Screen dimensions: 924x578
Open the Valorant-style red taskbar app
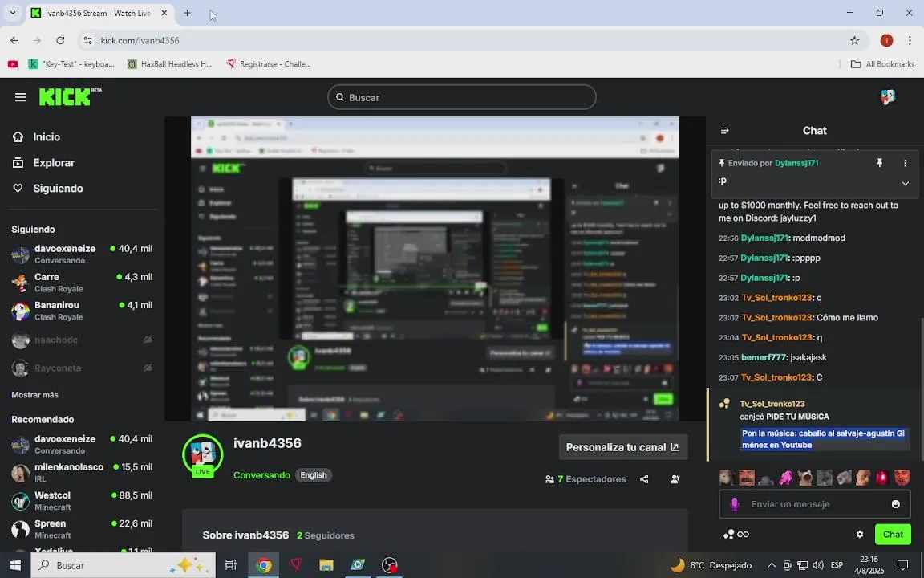(296, 565)
